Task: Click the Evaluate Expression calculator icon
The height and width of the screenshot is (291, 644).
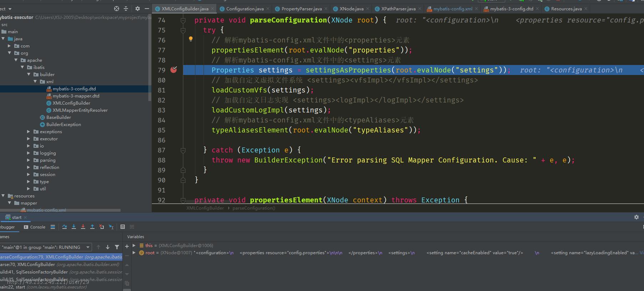Action: tap(123, 227)
